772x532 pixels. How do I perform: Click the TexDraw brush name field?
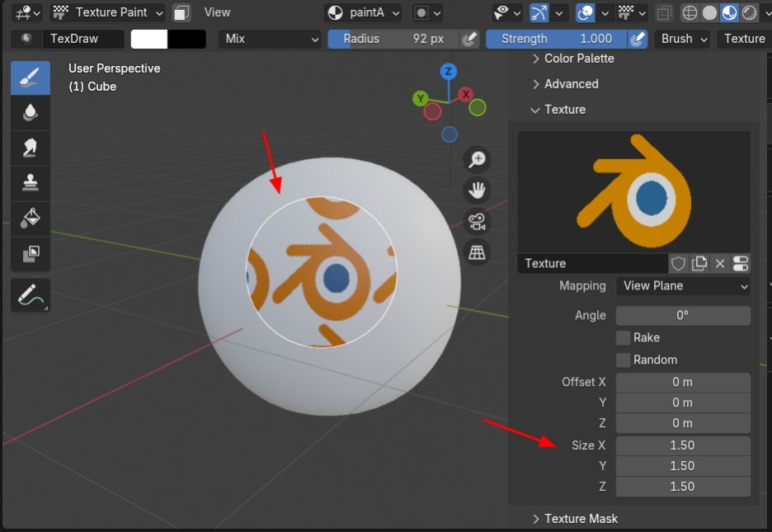(x=82, y=39)
